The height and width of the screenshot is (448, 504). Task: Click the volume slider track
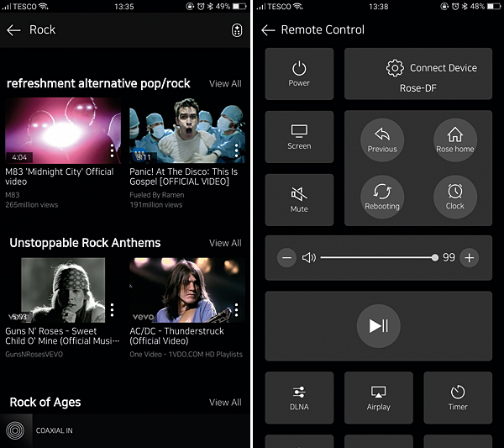(379, 257)
